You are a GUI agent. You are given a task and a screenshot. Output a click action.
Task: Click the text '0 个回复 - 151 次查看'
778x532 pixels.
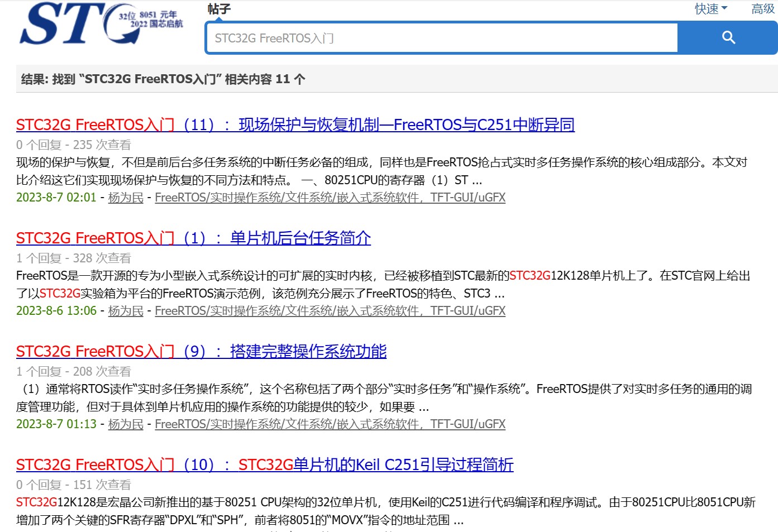[74, 485]
